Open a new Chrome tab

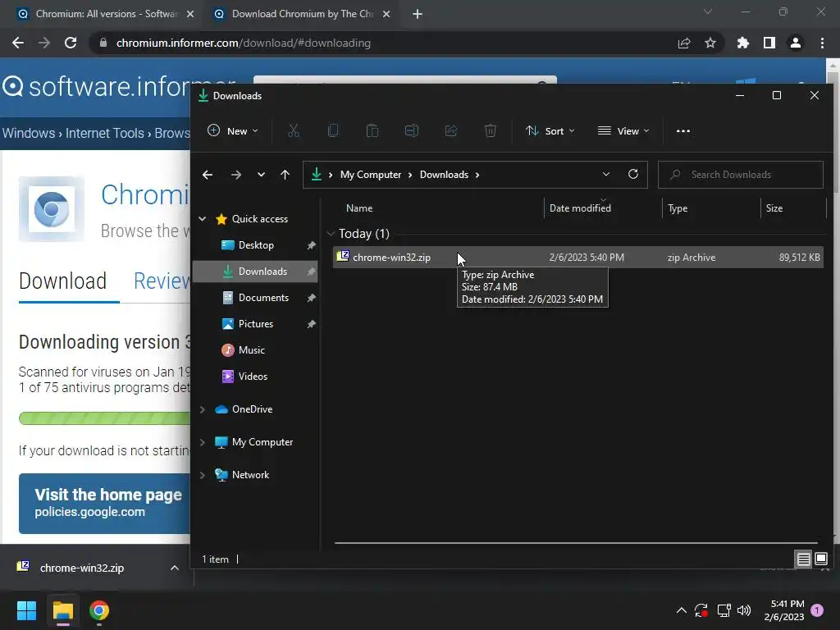coord(418,14)
